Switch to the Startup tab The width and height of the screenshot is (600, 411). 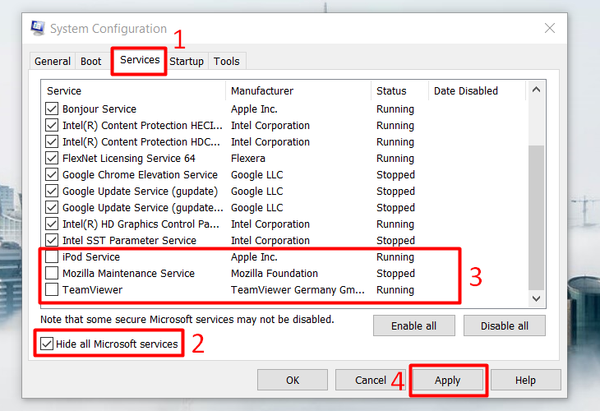tap(186, 61)
